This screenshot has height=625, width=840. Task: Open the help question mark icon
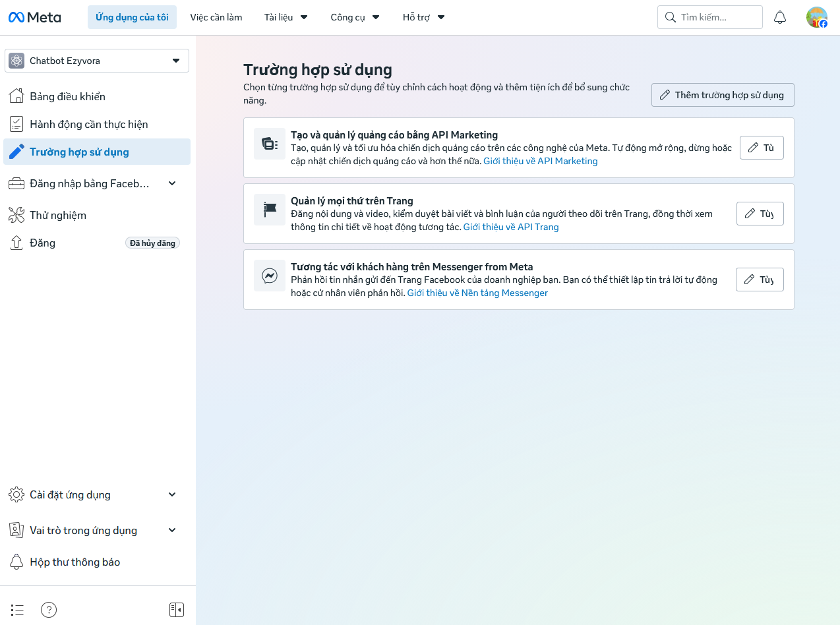click(x=49, y=610)
